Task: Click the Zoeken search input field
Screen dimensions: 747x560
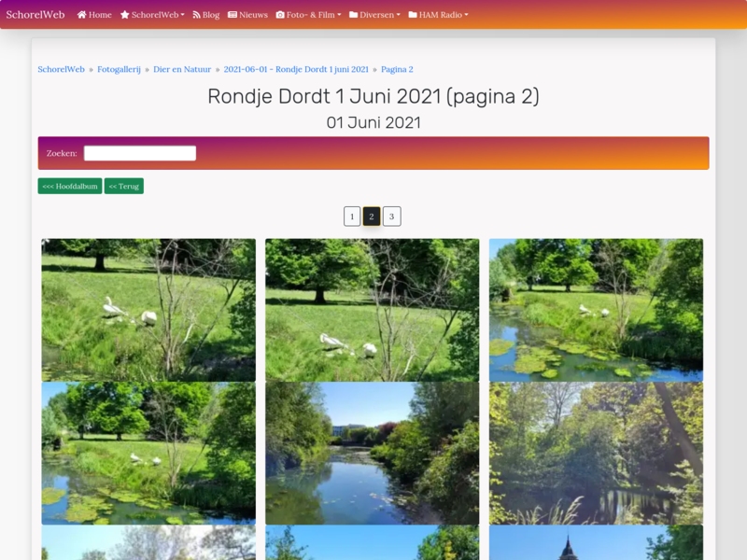Action: (x=140, y=153)
